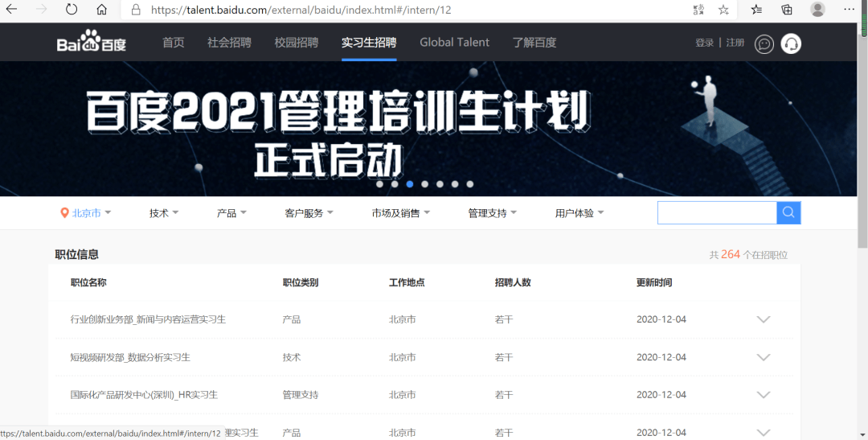Image resolution: width=868 pixels, height=440 pixels.
Task: Click 技术 category in 数据分析实习生 row
Action: (292, 357)
